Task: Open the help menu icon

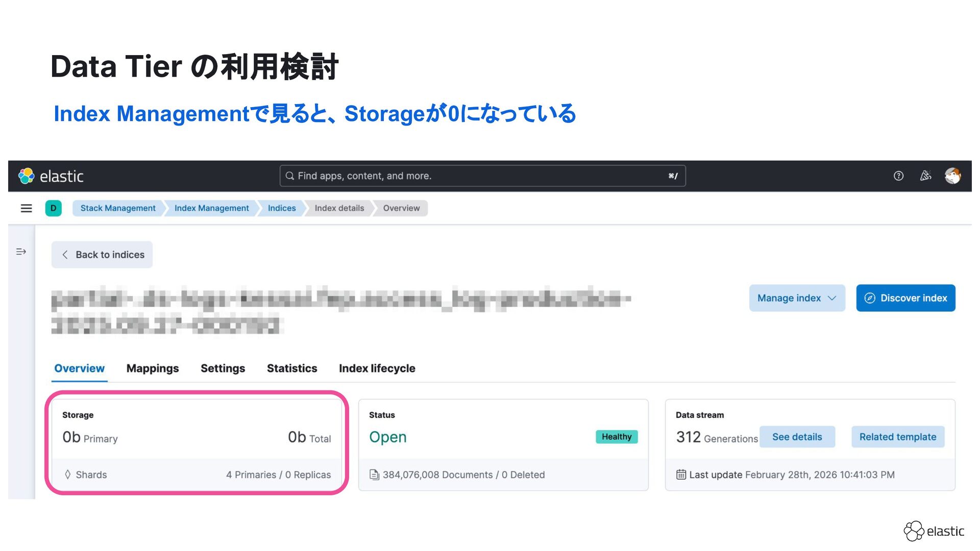Action: [x=898, y=176]
